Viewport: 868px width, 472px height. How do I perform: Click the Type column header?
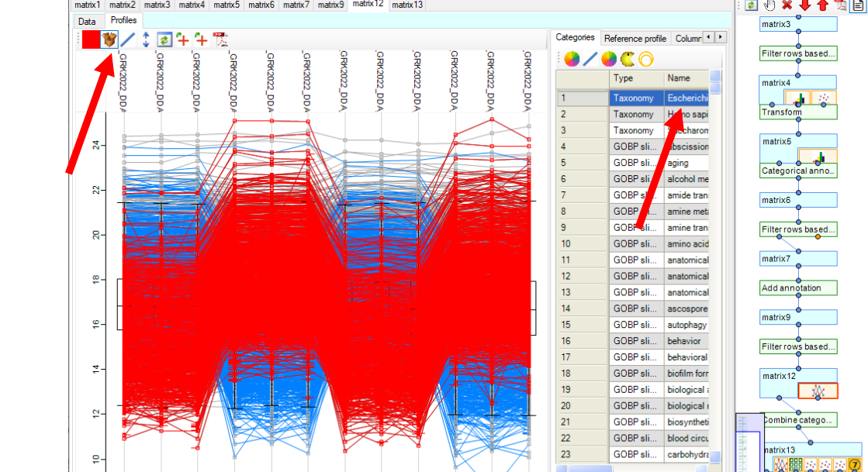click(637, 78)
